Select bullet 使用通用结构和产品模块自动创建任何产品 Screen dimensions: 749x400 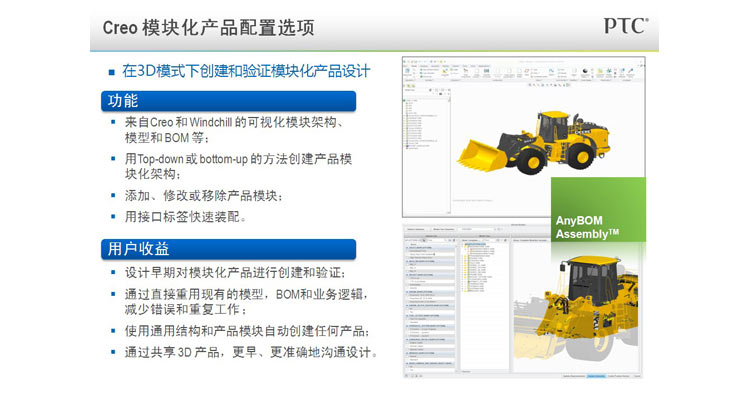(247, 331)
